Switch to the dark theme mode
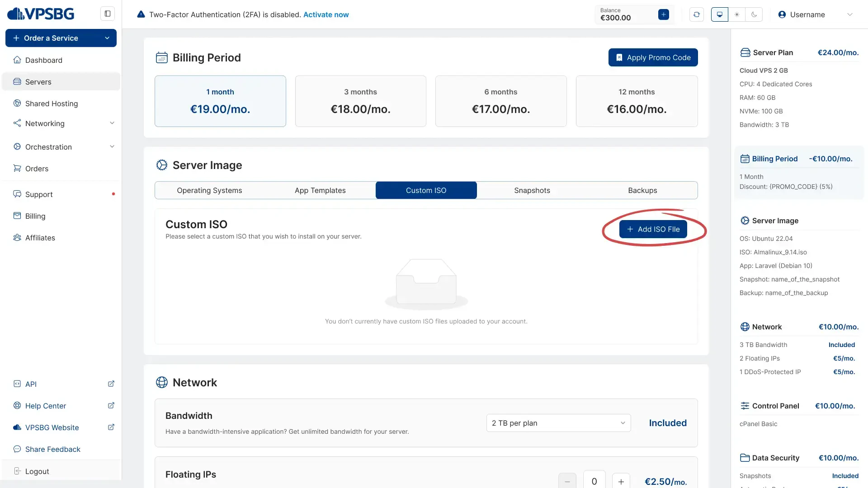 [x=754, y=14]
